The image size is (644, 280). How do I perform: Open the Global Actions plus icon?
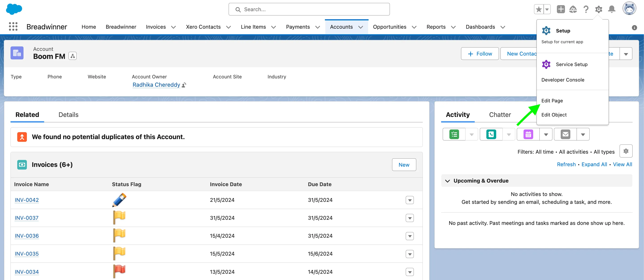click(x=561, y=9)
